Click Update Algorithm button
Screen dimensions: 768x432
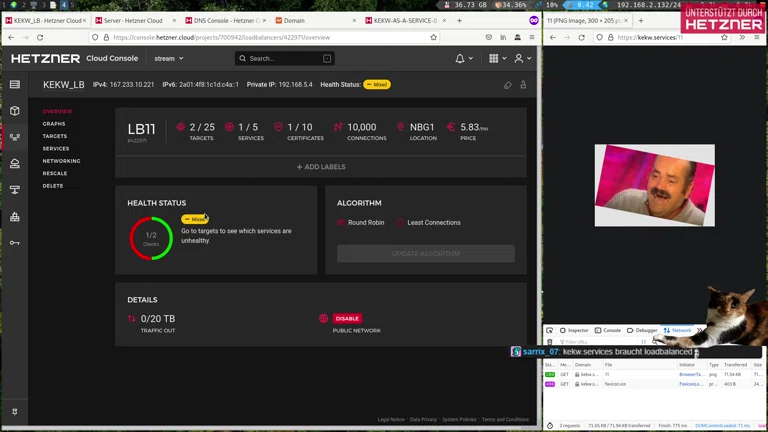tap(426, 254)
